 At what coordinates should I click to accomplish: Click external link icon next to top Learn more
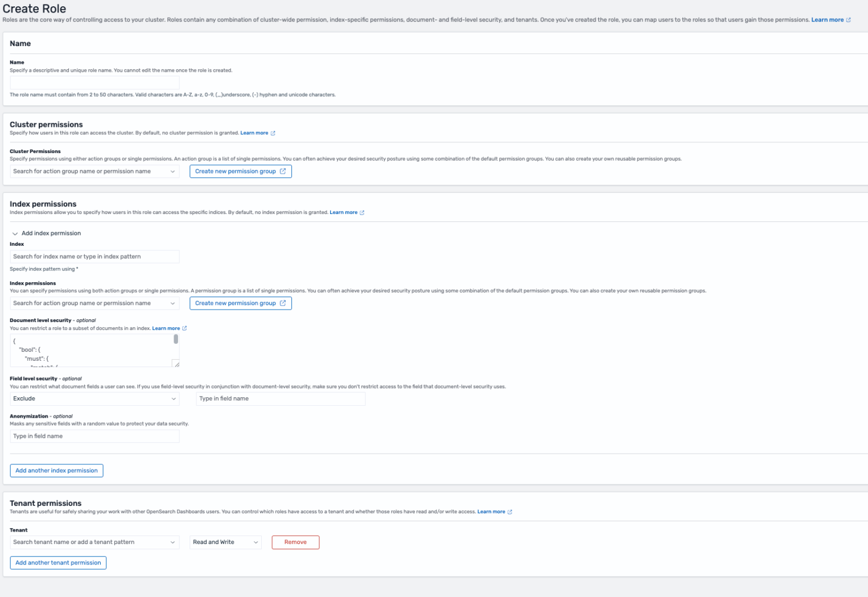(x=849, y=20)
